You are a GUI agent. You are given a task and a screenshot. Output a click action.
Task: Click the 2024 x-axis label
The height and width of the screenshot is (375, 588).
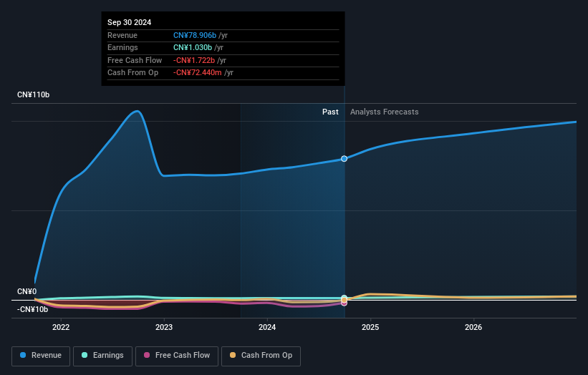coord(267,327)
